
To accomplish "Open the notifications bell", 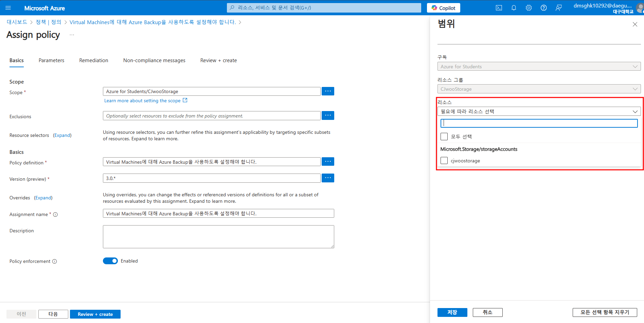I will pyautogui.click(x=514, y=8).
